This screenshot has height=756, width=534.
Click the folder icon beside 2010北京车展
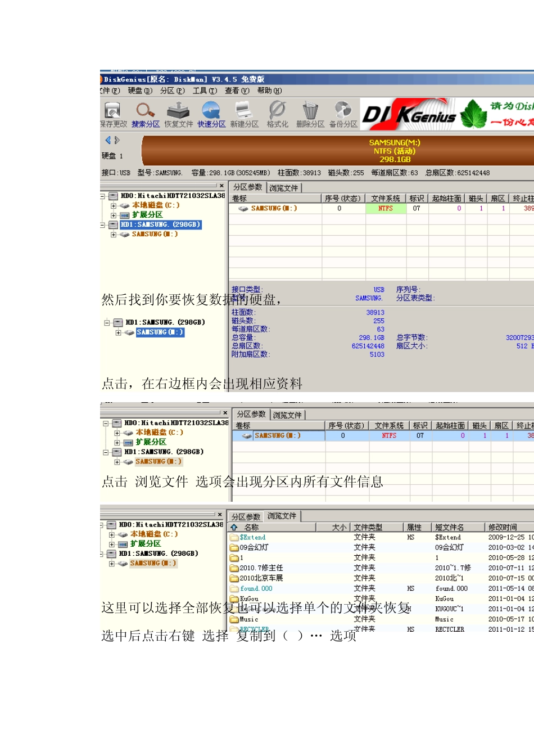point(234,578)
